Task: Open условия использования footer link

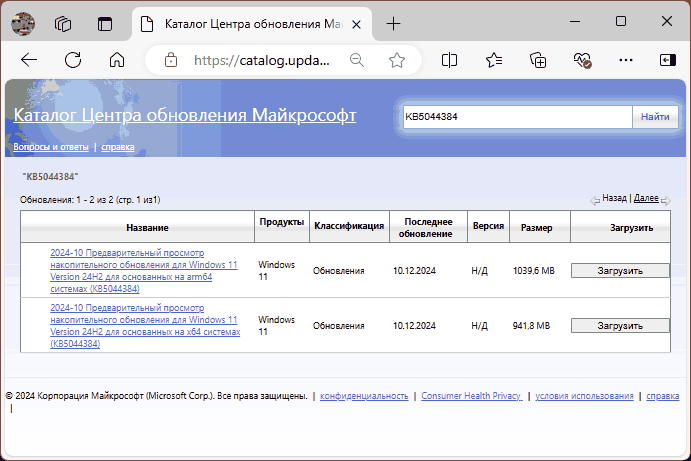Action: 584,396
